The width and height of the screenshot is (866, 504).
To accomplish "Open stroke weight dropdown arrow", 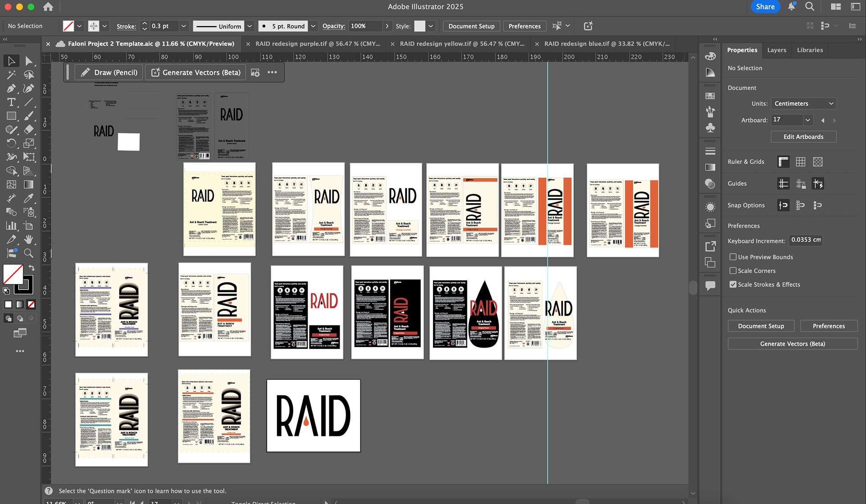I will pos(184,26).
